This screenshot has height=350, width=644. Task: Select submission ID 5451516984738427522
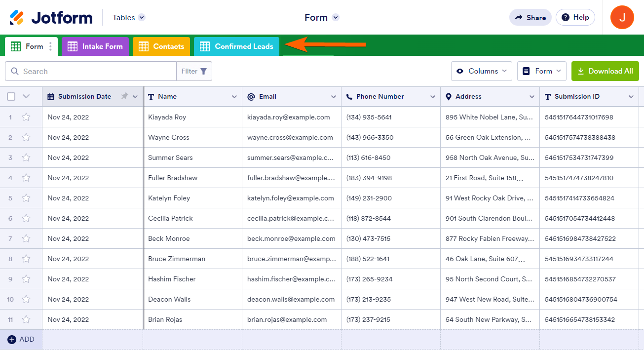coord(589,238)
